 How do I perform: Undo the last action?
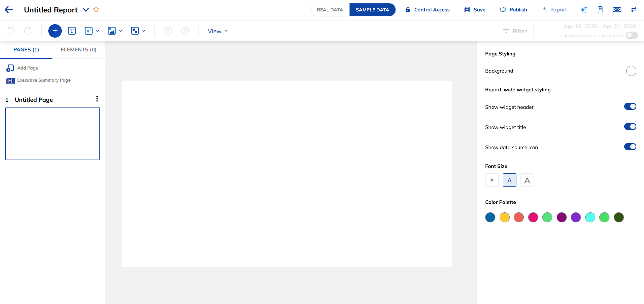point(11,31)
